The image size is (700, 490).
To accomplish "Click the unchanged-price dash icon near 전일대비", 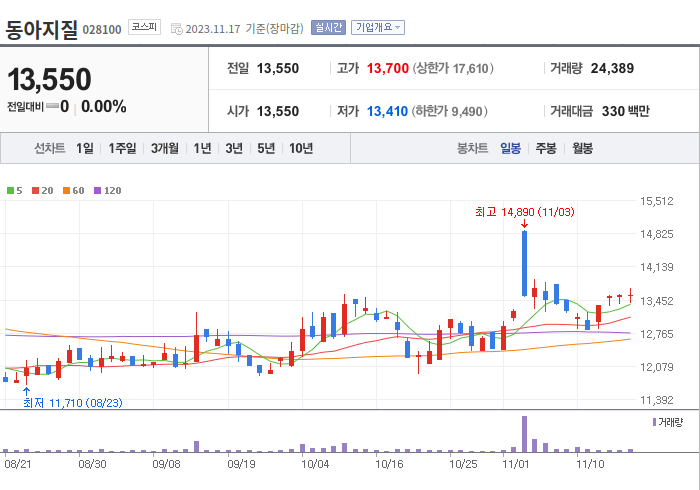I will [x=52, y=106].
